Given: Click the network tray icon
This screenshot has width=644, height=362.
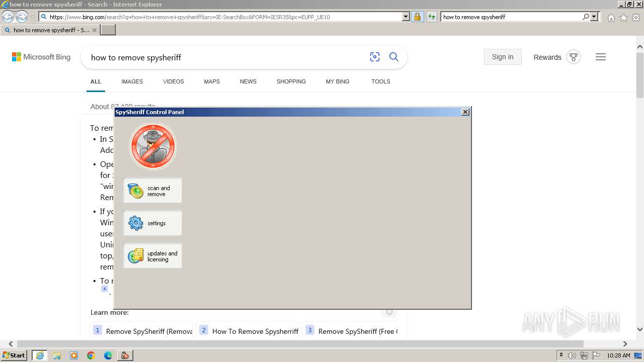Looking at the screenshot, I should [584, 355].
